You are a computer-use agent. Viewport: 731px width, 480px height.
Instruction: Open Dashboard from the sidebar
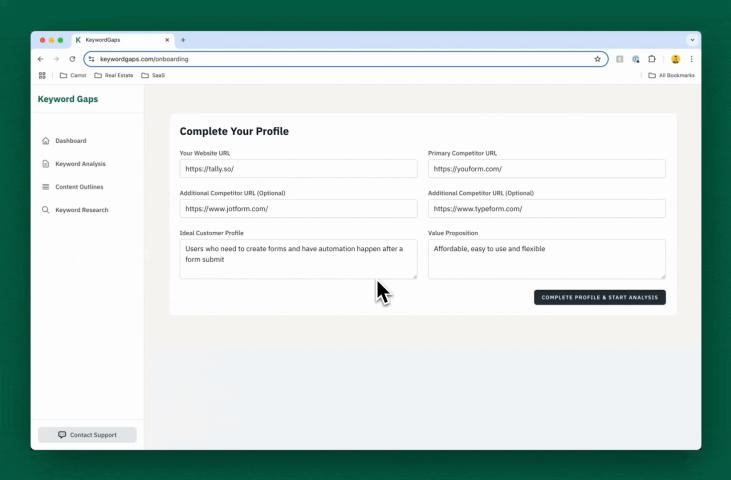(70, 141)
